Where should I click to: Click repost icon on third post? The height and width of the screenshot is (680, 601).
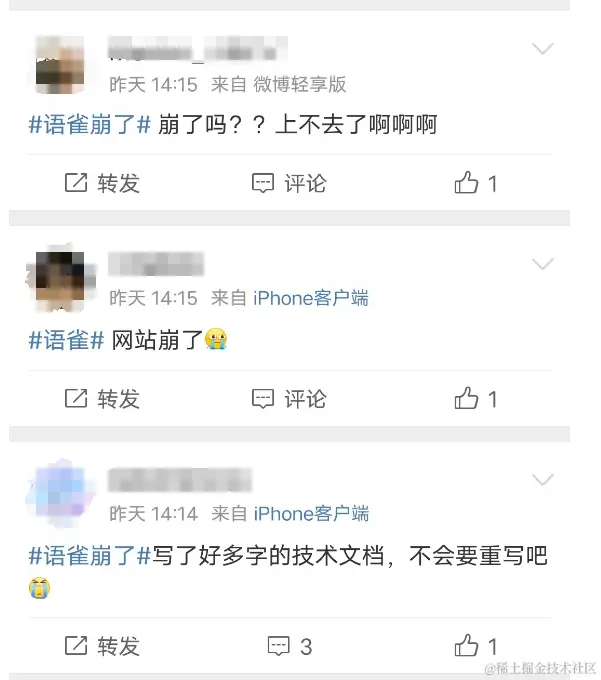(x=76, y=645)
